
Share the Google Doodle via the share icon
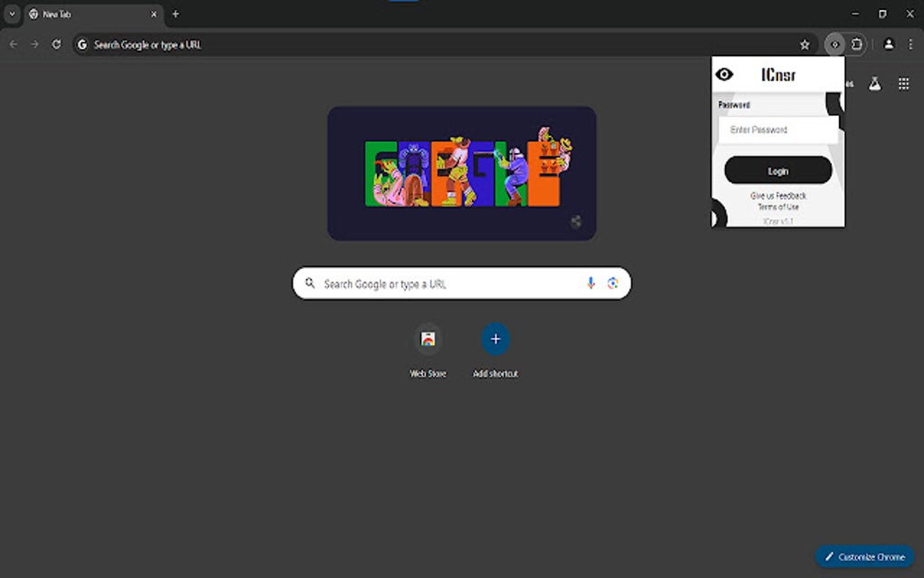tap(575, 219)
